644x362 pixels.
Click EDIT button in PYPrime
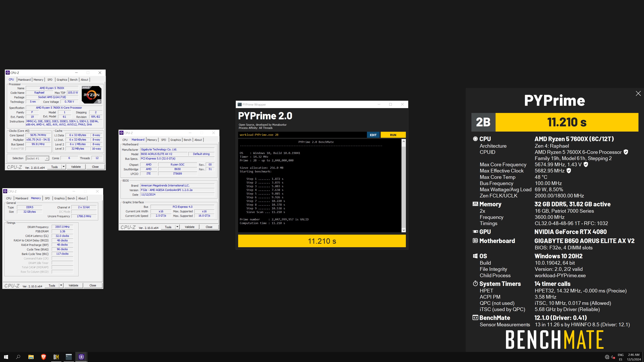tap(373, 135)
